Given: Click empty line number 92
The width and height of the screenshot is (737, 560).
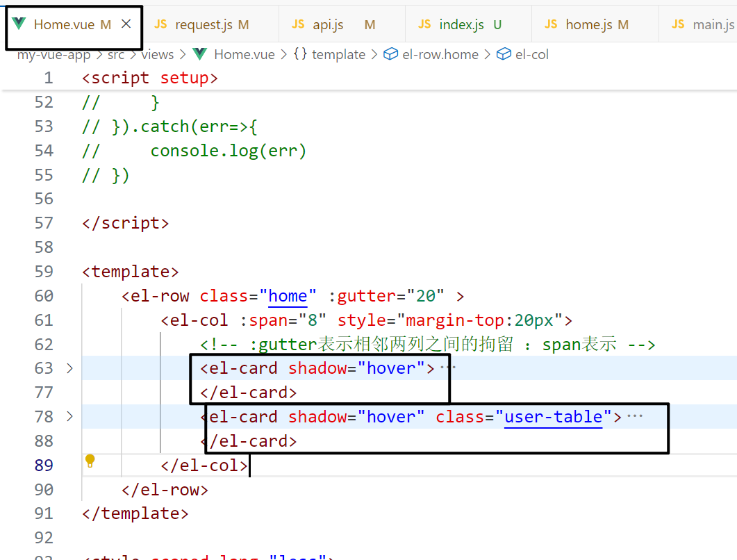Looking at the screenshot, I should coord(44,538).
